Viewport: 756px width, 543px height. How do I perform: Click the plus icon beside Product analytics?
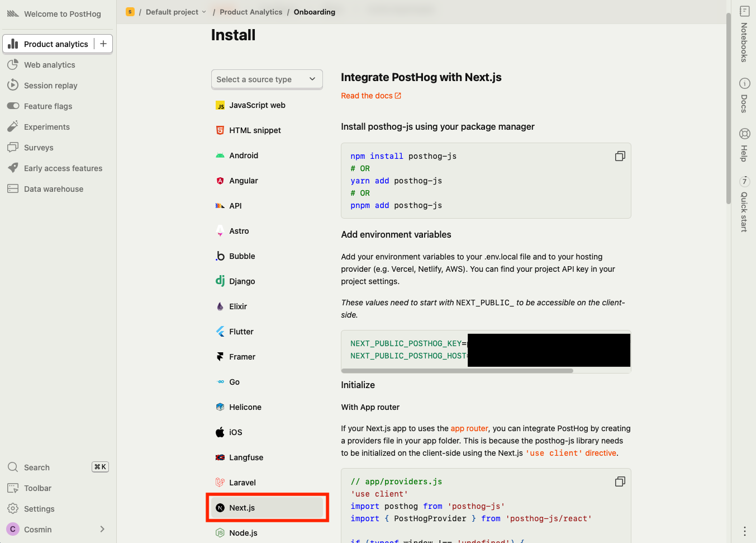pyautogui.click(x=103, y=44)
